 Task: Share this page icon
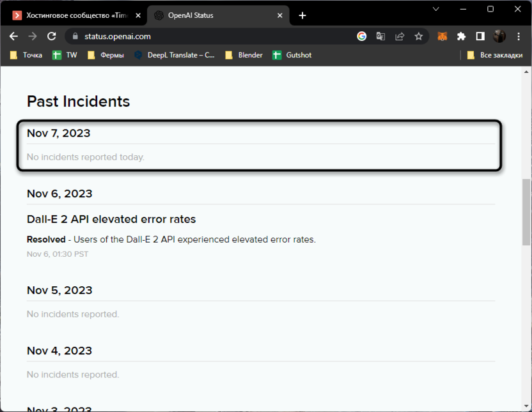click(x=400, y=36)
